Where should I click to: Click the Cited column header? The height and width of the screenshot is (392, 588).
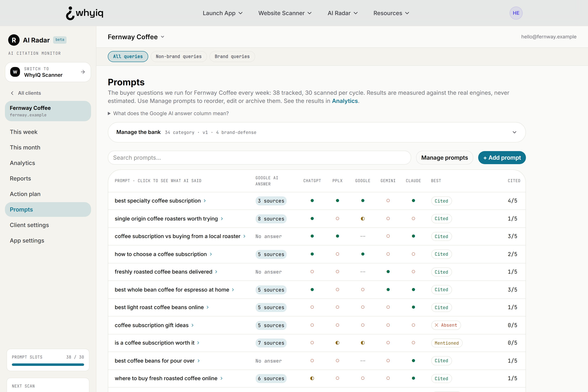[x=514, y=181]
